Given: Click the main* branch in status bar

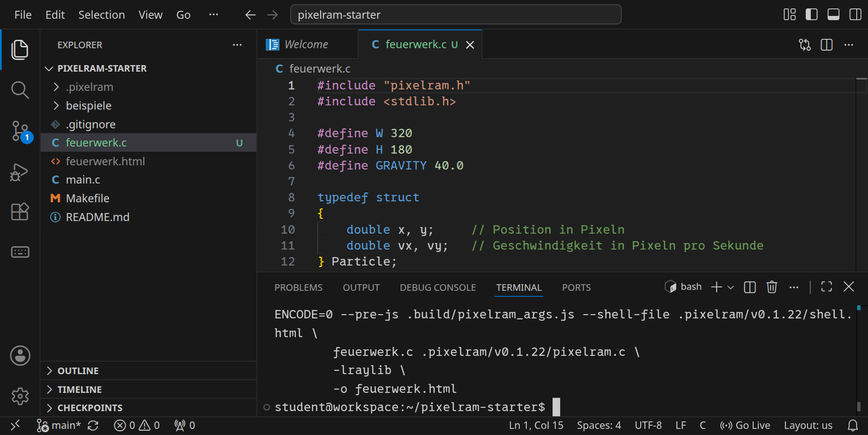Looking at the screenshot, I should 59,426.
